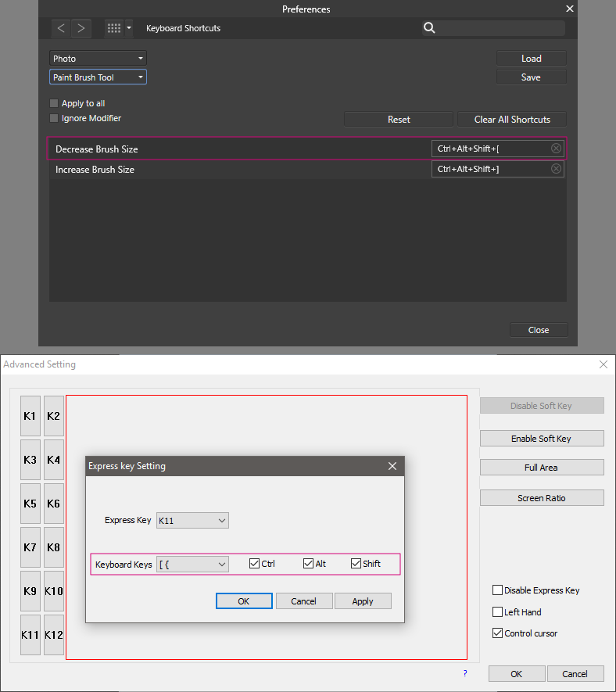This screenshot has width=616, height=692.
Task: Uncheck the Control cursor checkbox
Action: click(x=497, y=633)
